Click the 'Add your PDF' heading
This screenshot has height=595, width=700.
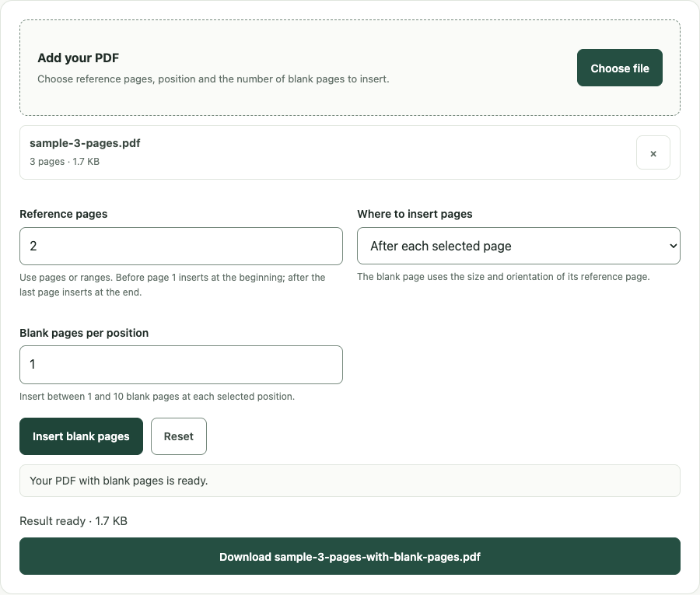coord(78,58)
